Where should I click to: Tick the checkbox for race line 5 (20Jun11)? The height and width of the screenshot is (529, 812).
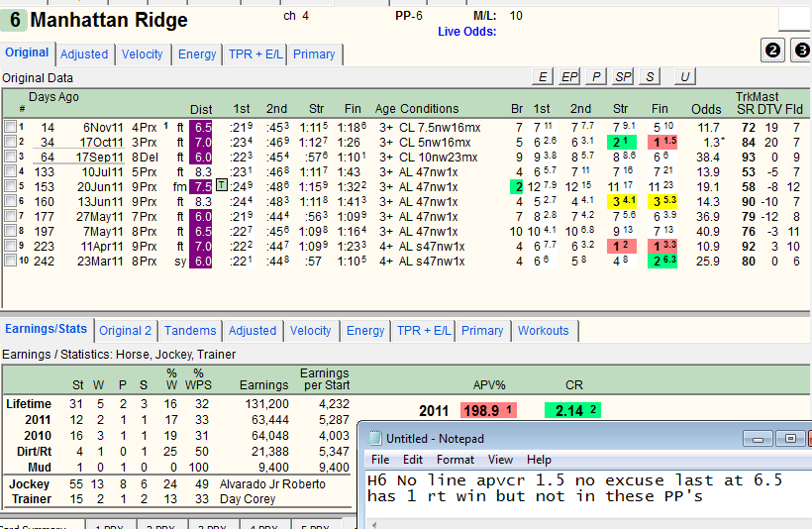(x=10, y=186)
